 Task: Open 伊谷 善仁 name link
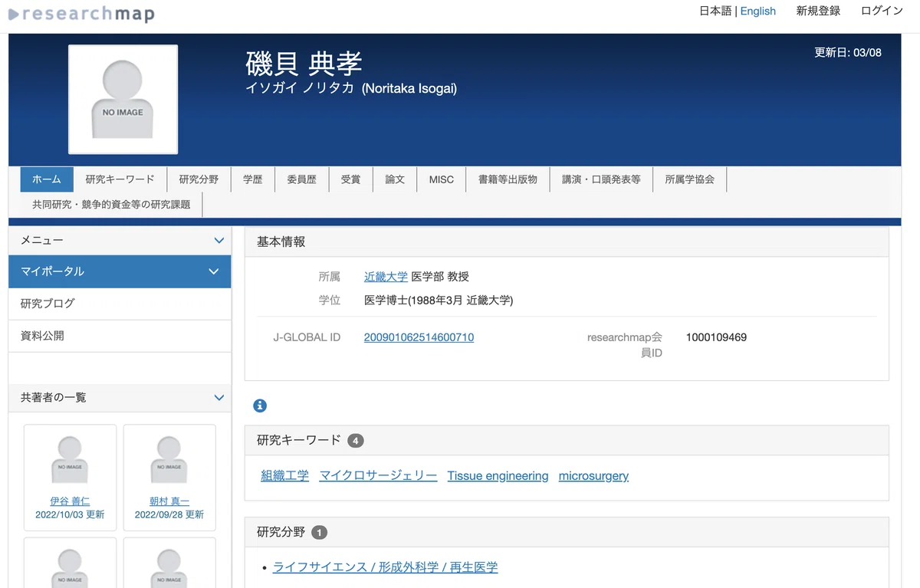tap(70, 501)
